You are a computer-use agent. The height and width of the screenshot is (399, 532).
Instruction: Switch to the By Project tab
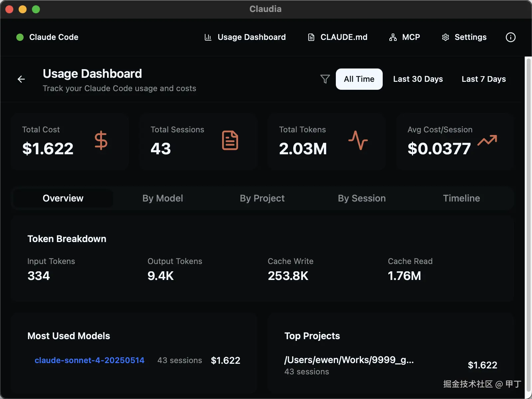(x=262, y=198)
